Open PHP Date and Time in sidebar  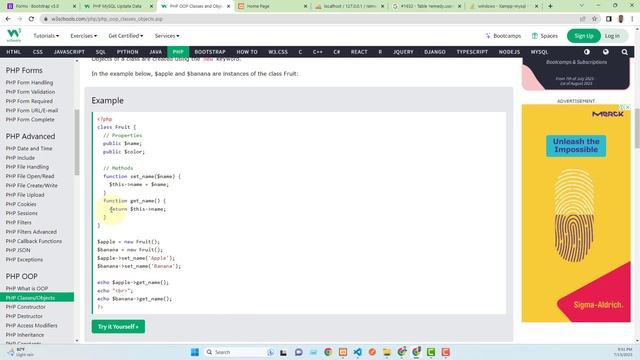point(29,149)
